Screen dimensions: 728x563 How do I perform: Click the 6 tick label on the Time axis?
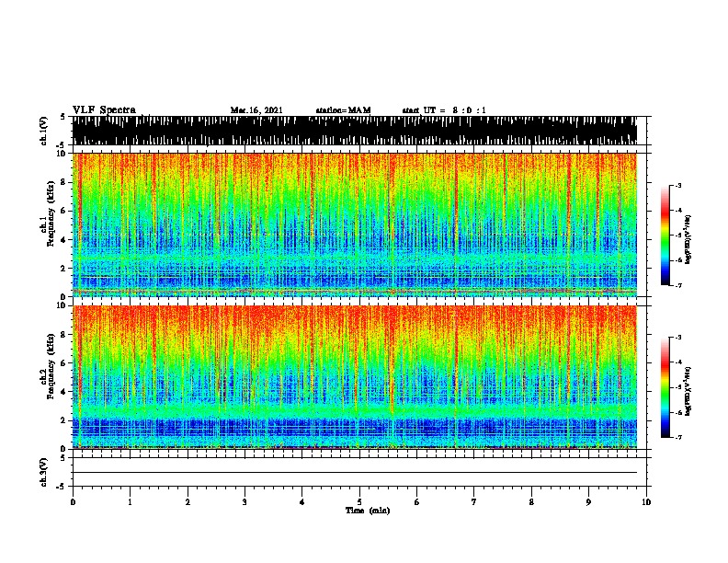pyautogui.click(x=417, y=502)
